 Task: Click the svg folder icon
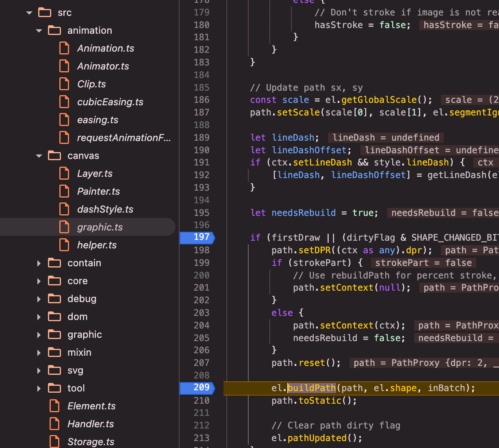click(54, 370)
